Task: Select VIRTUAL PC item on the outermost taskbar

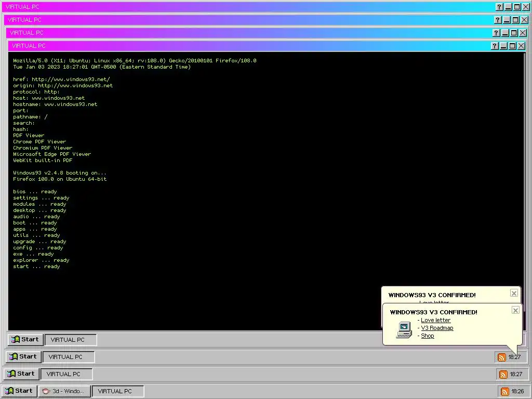Action: [118, 391]
